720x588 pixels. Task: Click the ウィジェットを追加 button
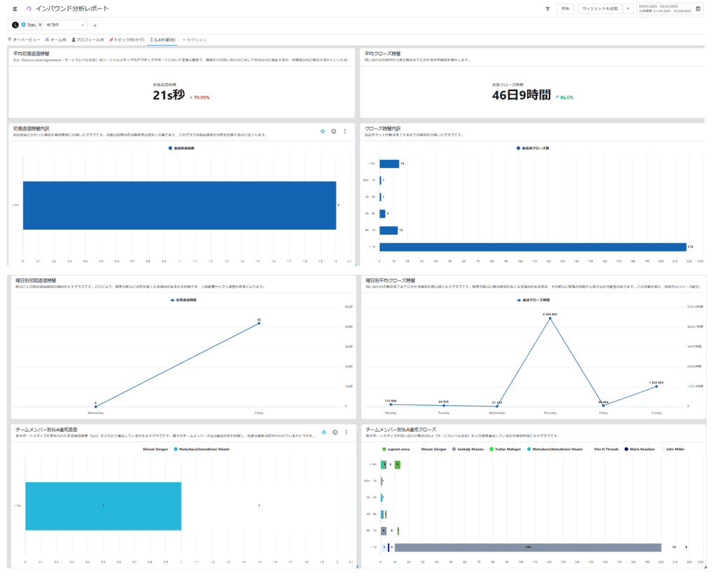(x=599, y=9)
